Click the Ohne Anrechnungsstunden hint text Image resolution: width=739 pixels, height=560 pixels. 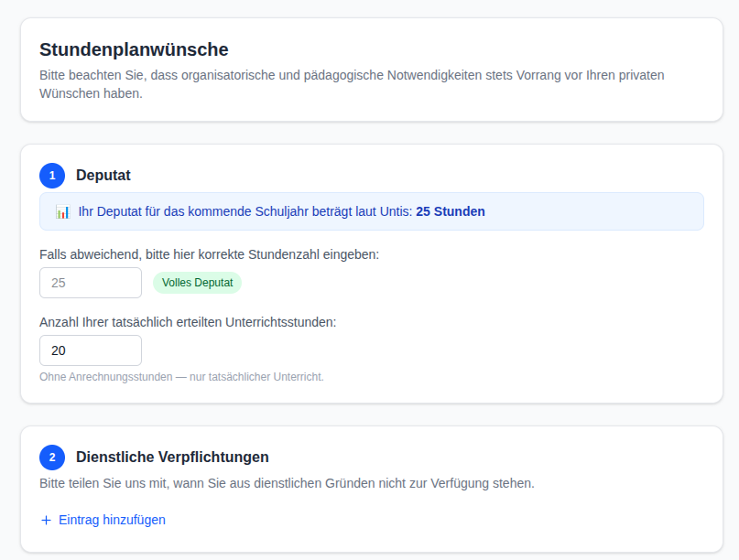180,376
